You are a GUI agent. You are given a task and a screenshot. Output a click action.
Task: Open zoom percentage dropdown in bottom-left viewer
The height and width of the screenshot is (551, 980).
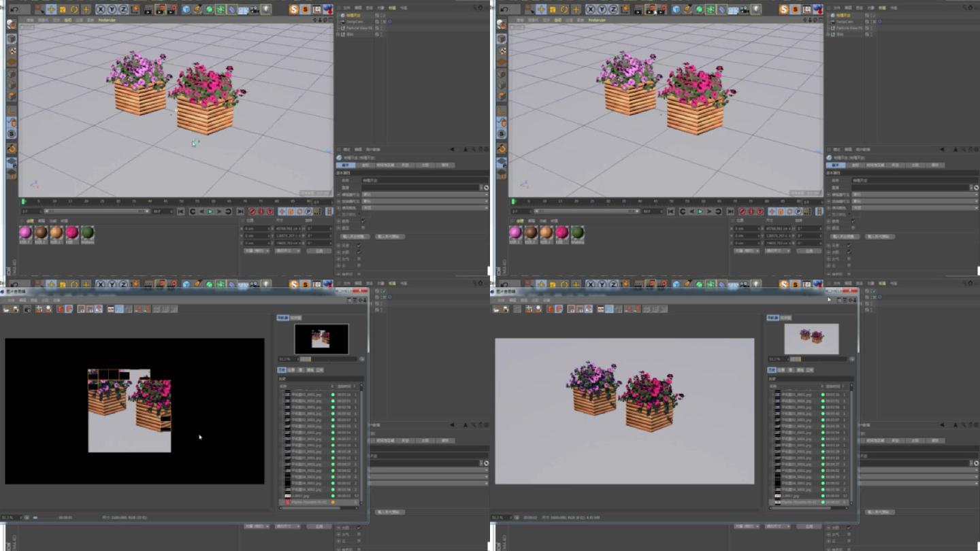coord(12,517)
